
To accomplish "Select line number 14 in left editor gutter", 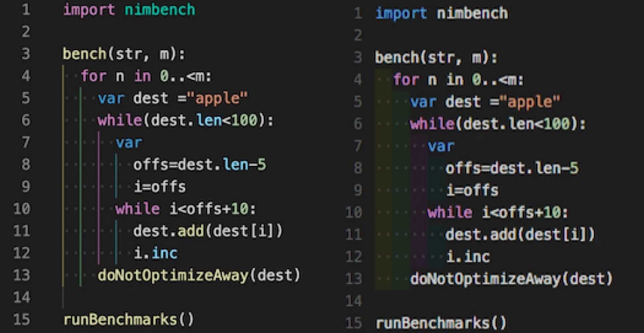I will [22, 298].
